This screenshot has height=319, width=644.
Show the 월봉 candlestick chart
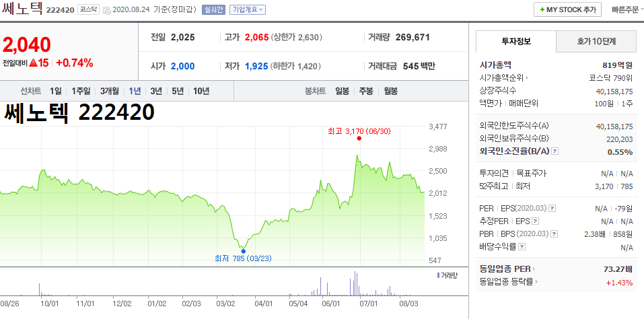(x=390, y=91)
